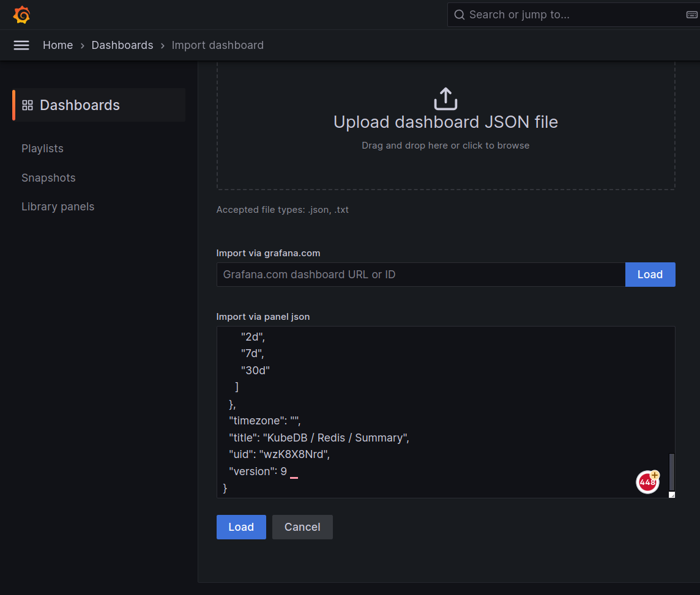This screenshot has height=595, width=700.
Task: Click the keyboard shortcut icon inside the search bar
Action: (x=691, y=14)
